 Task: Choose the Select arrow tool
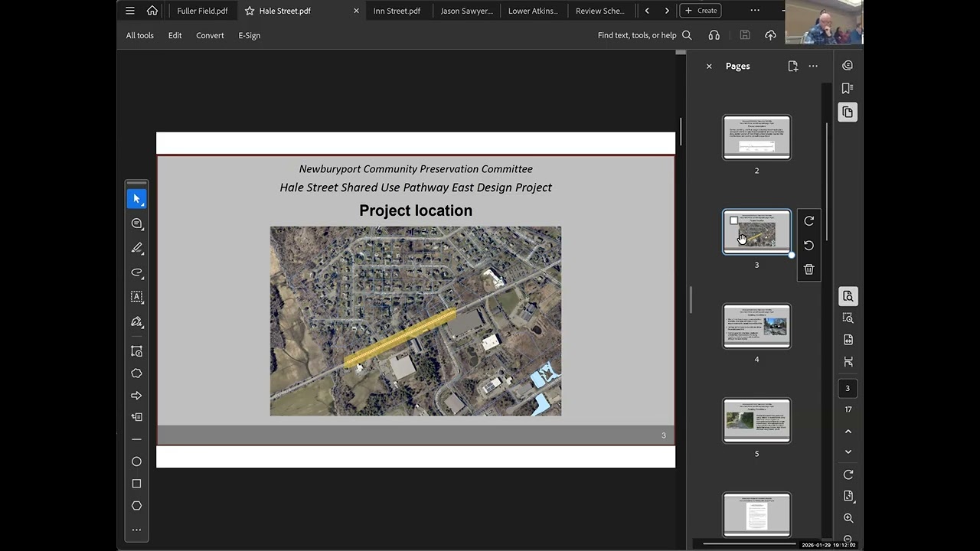click(136, 199)
